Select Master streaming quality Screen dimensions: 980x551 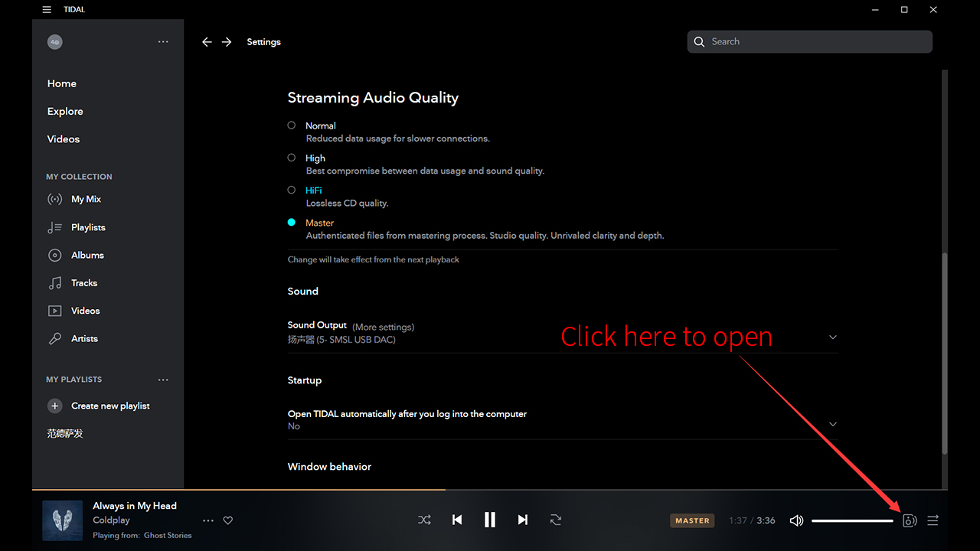click(291, 222)
